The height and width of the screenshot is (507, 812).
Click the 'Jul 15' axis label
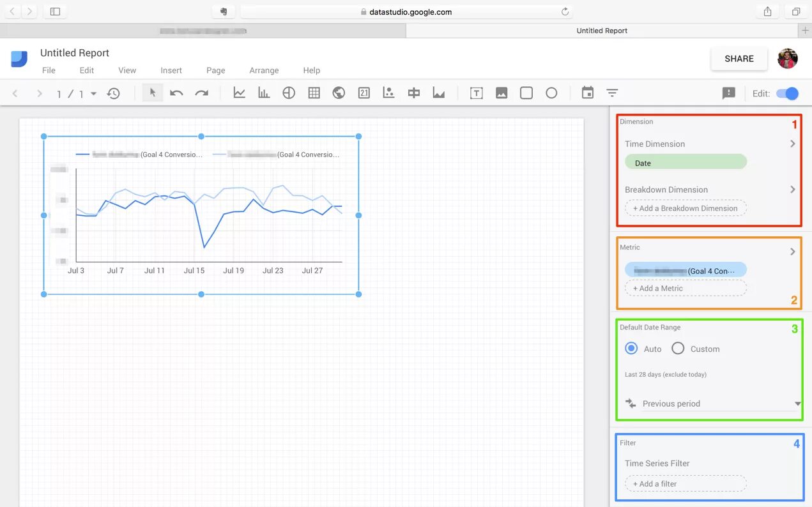click(194, 271)
